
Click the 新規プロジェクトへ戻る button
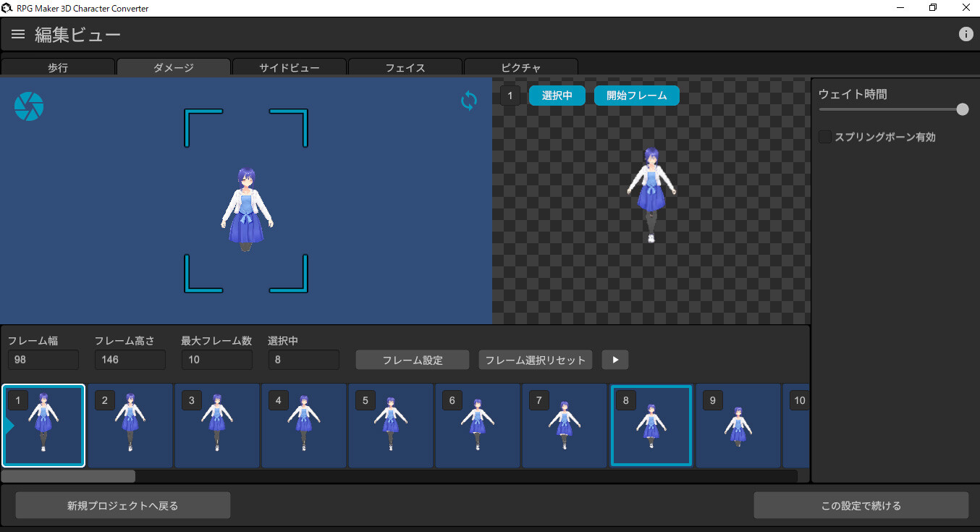[x=122, y=504]
